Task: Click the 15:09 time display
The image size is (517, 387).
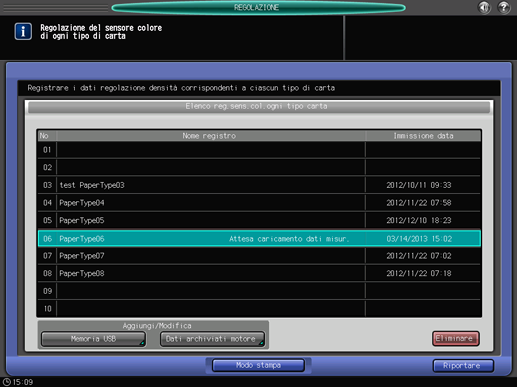Action: 23,382
